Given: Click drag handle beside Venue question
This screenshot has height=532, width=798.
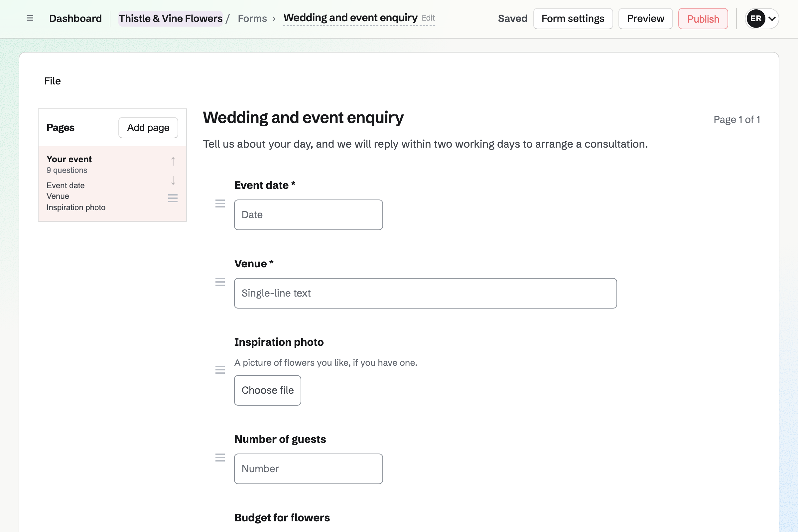Looking at the screenshot, I should click(x=220, y=282).
